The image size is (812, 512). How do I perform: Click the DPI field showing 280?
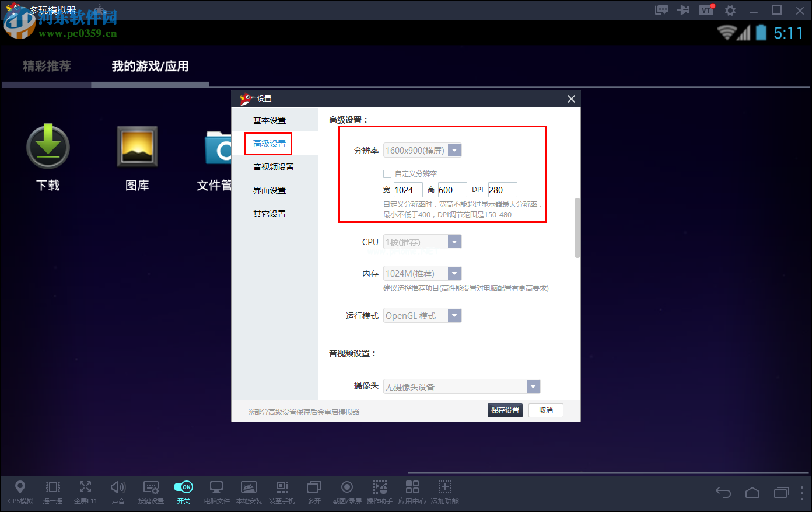tap(502, 190)
